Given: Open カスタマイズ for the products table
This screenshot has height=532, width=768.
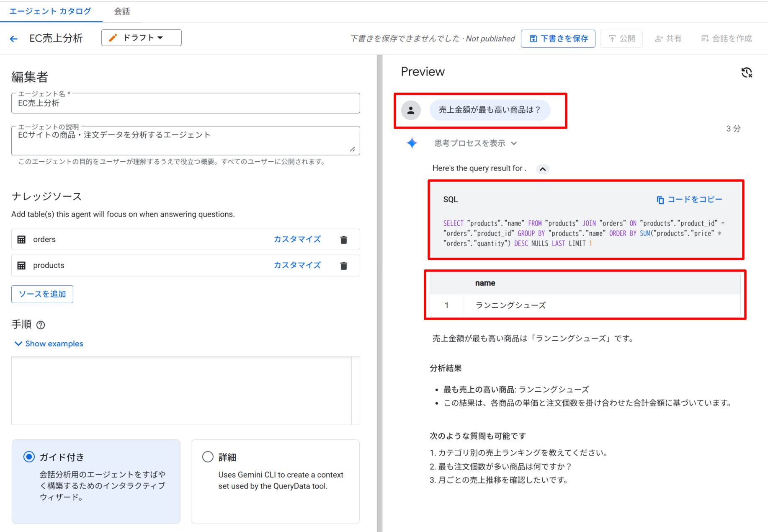Looking at the screenshot, I should pos(297,265).
